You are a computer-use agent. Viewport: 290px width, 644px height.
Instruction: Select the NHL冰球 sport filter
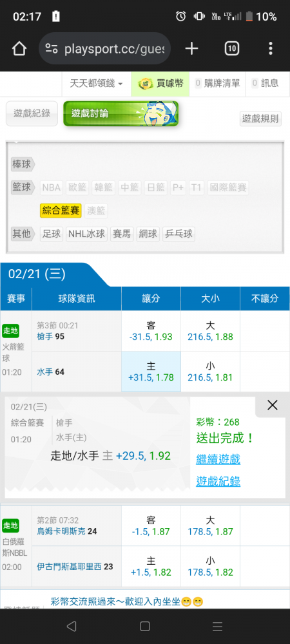86,234
